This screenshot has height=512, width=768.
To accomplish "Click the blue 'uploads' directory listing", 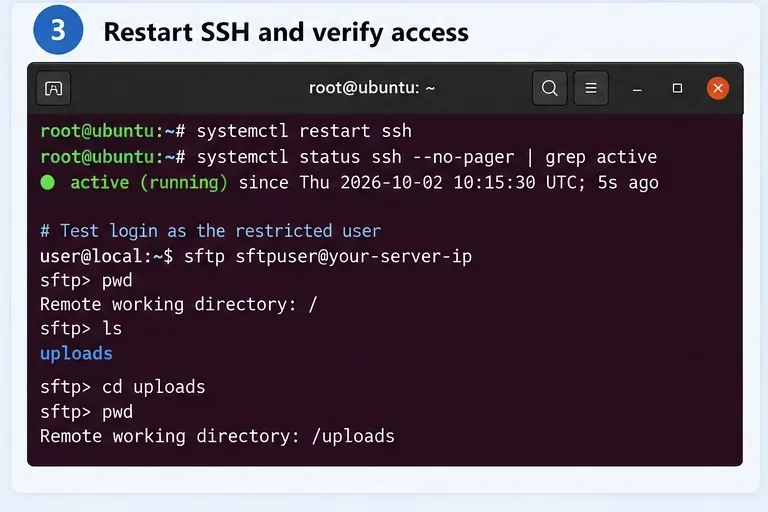I will [x=76, y=354].
